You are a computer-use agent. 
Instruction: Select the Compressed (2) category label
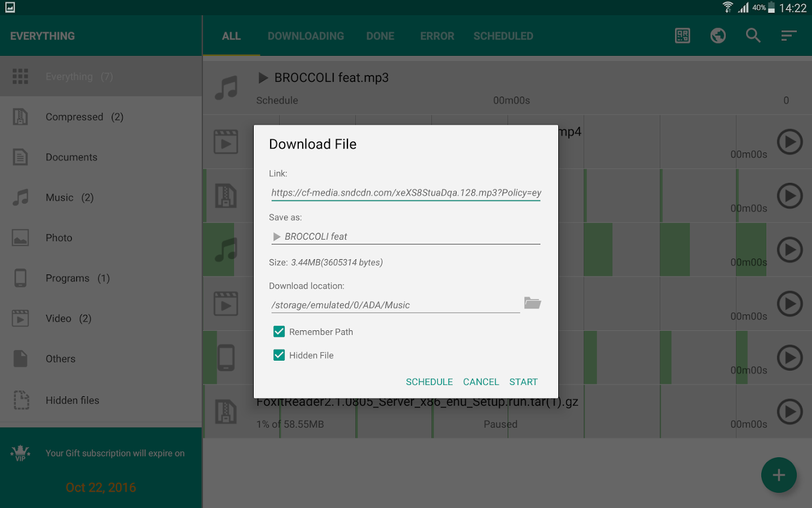click(85, 117)
